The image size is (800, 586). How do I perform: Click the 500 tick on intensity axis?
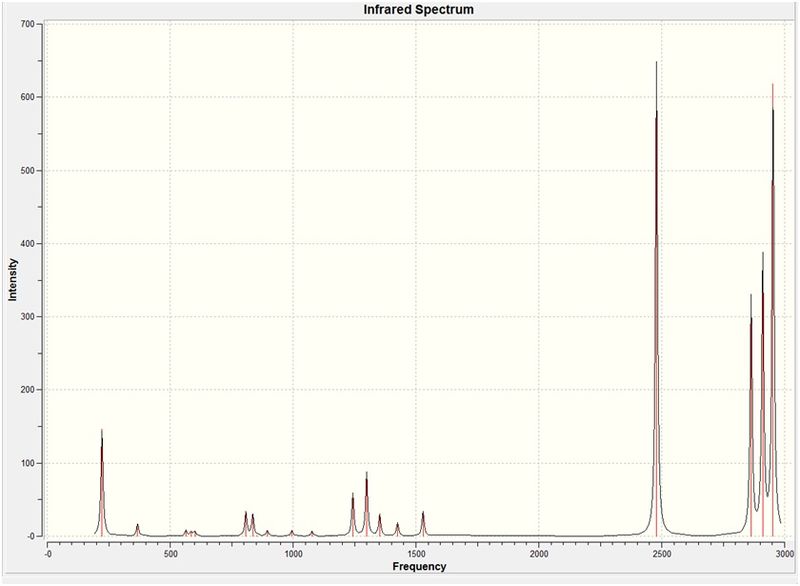28,170
